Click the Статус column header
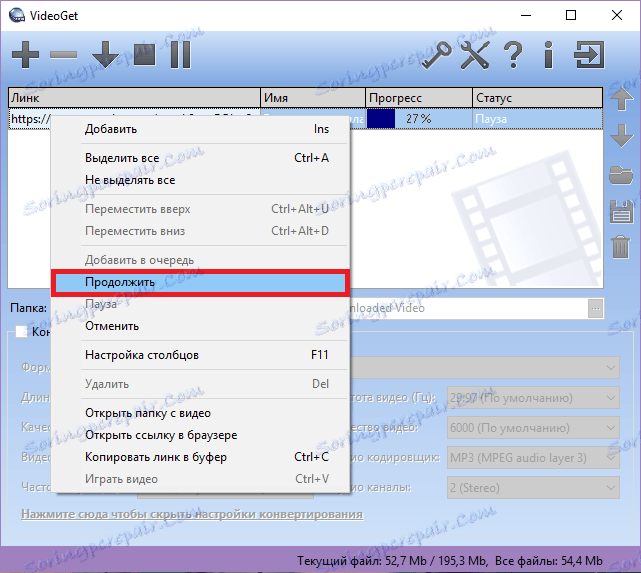The height and width of the screenshot is (573, 641). click(538, 98)
